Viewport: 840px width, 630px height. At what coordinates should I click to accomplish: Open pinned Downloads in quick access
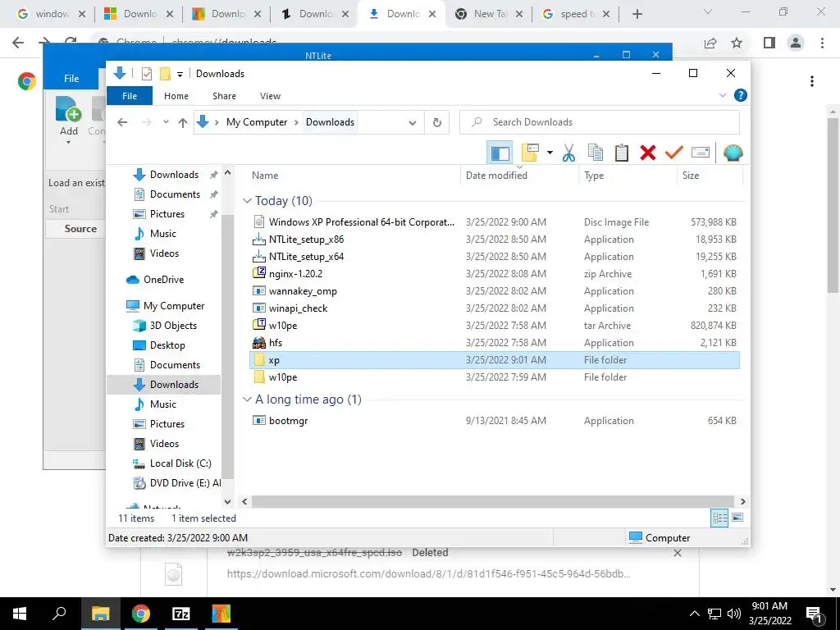pos(174,175)
